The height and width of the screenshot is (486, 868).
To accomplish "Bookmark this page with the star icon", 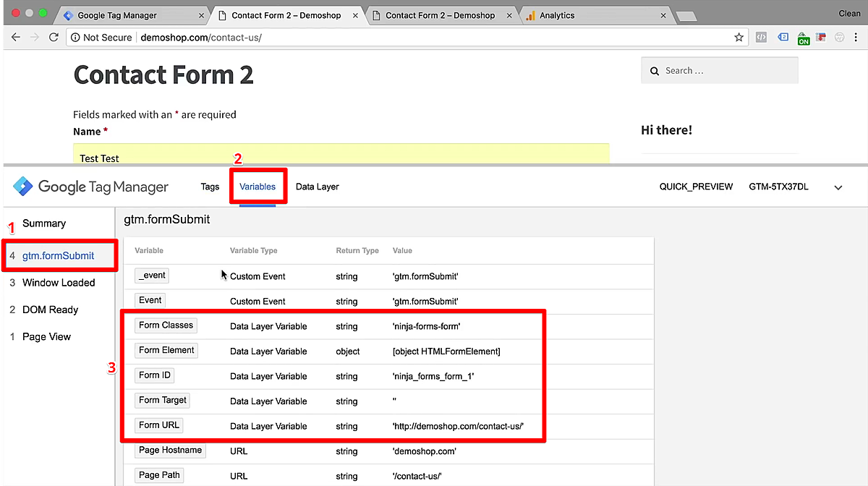I will [x=739, y=37].
